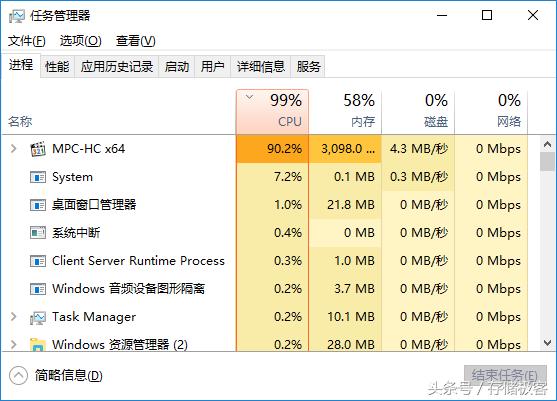
Task: Expand the Windows 资源管理器 (2) group
Action: pyautogui.click(x=13, y=344)
